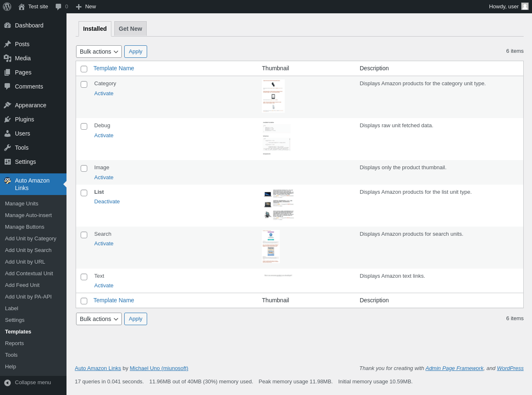Open Michael Uno (miunosoft) footer link

159,368
